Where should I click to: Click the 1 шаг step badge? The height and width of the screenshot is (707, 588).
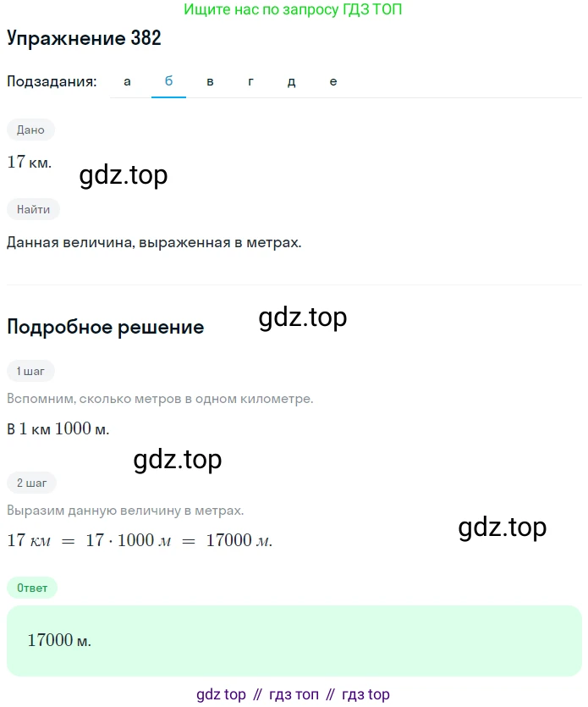pyautogui.click(x=30, y=371)
